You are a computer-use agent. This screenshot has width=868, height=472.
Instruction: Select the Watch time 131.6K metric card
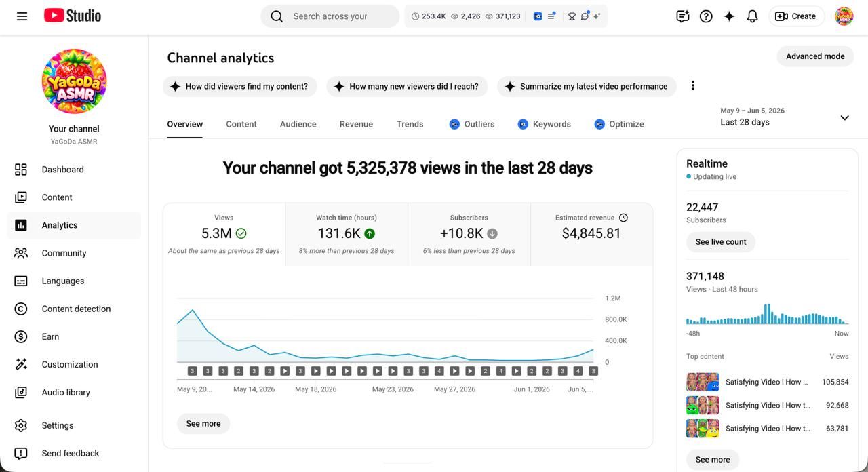pos(347,234)
